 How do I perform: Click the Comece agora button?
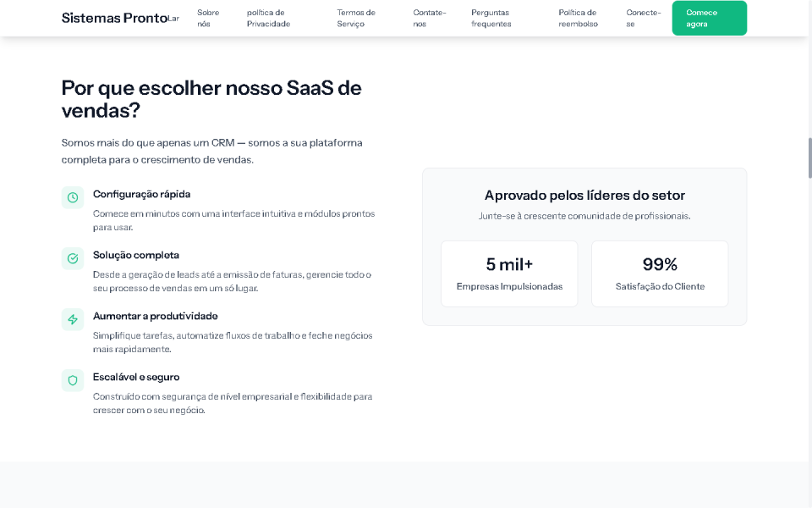(709, 17)
